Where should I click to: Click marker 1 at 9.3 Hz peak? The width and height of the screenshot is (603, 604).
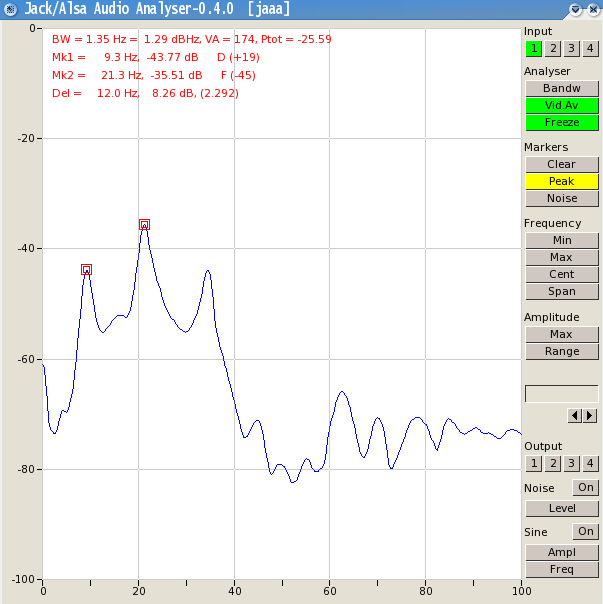[x=87, y=270]
